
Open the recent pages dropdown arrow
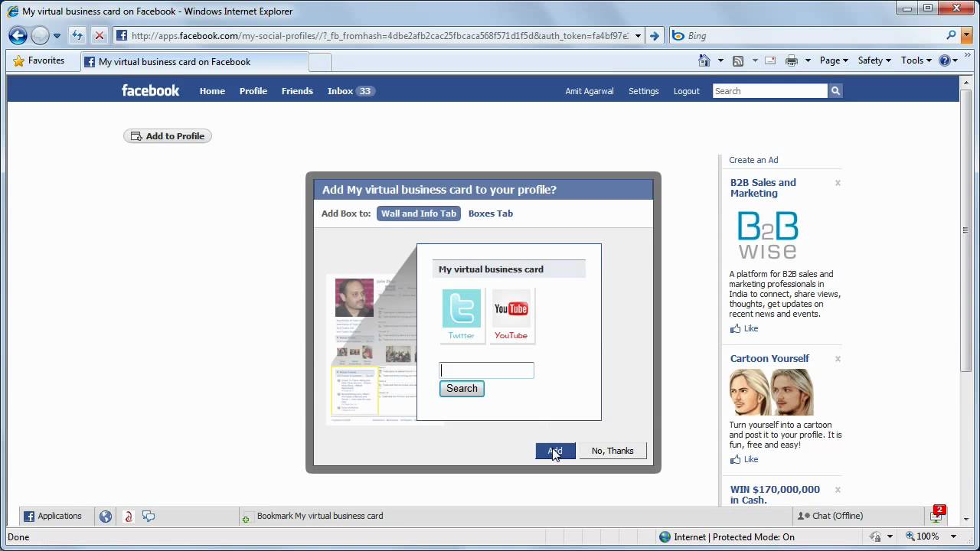pos(57,36)
